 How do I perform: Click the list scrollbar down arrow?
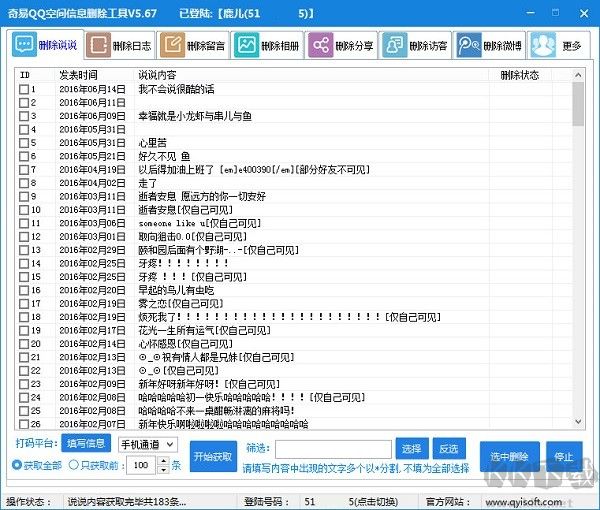(578, 422)
